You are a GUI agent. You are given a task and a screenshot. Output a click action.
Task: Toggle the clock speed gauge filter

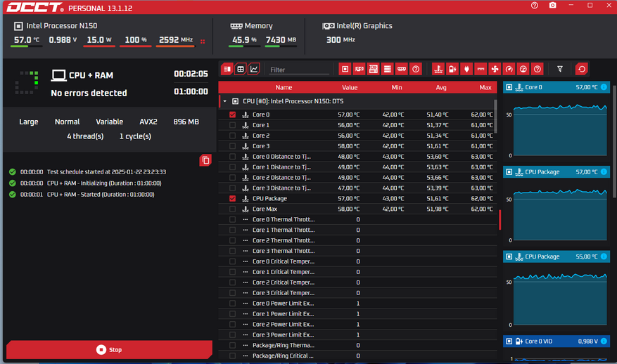(x=509, y=69)
